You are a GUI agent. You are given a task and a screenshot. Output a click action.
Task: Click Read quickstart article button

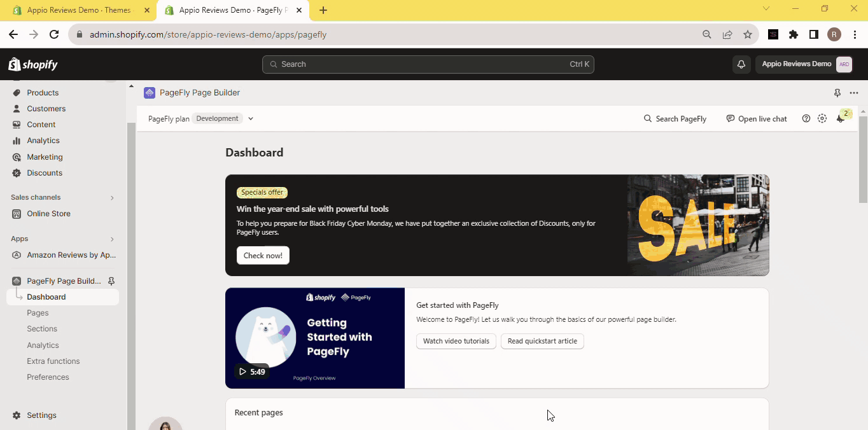[542, 341]
